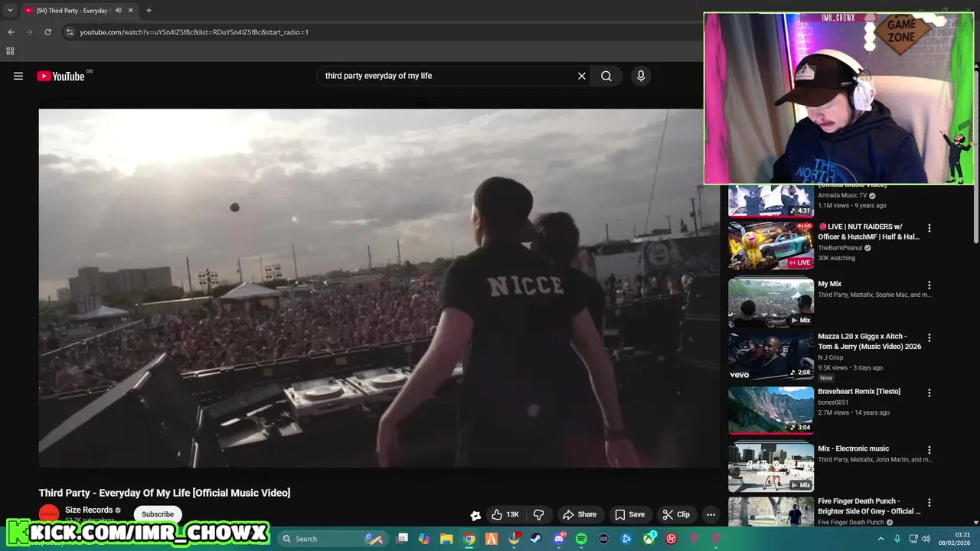Screen dimensions: 980x551
Task: Expand the tab search dropdown arrow
Action: 10,11
